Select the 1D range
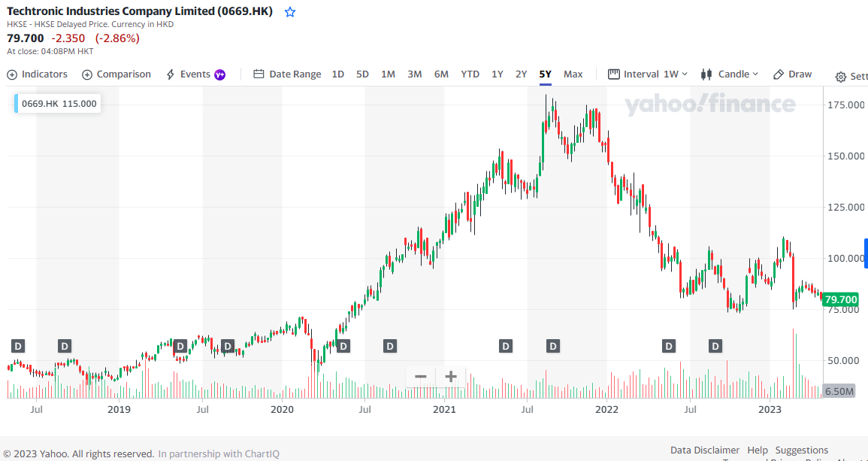 337,74
